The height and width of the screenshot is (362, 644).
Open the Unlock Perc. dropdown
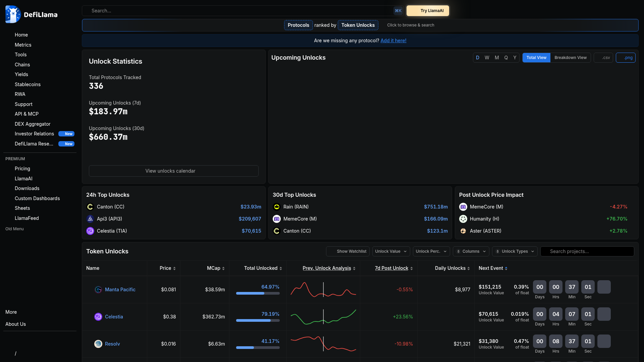pyautogui.click(x=431, y=251)
